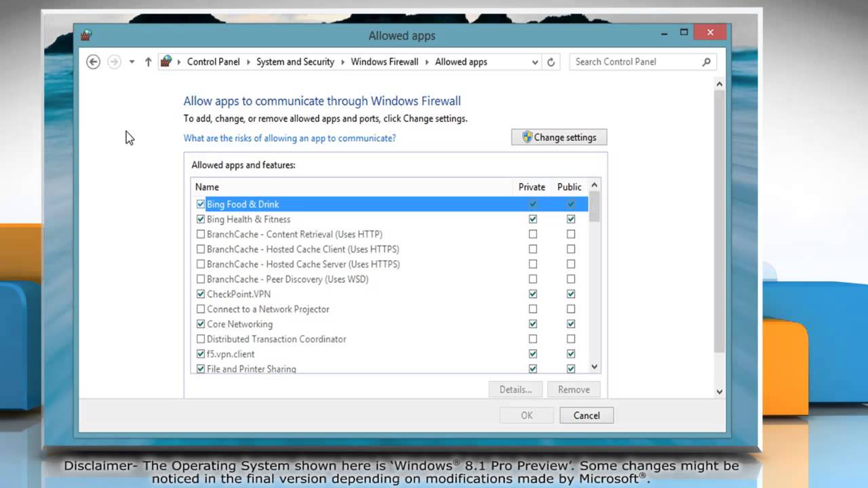Viewport: 868px width, 488px height.
Task: Click the apps list scrollbar thumb
Action: (x=595, y=207)
